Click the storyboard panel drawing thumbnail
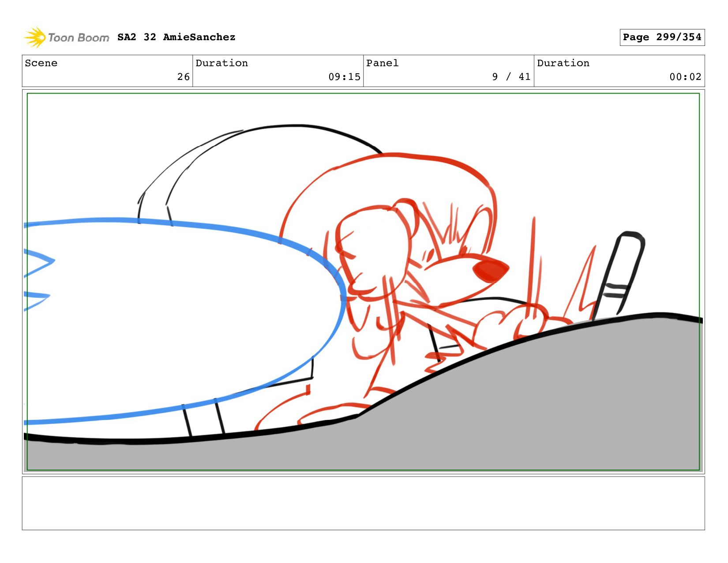The image size is (728, 563). pos(363,282)
